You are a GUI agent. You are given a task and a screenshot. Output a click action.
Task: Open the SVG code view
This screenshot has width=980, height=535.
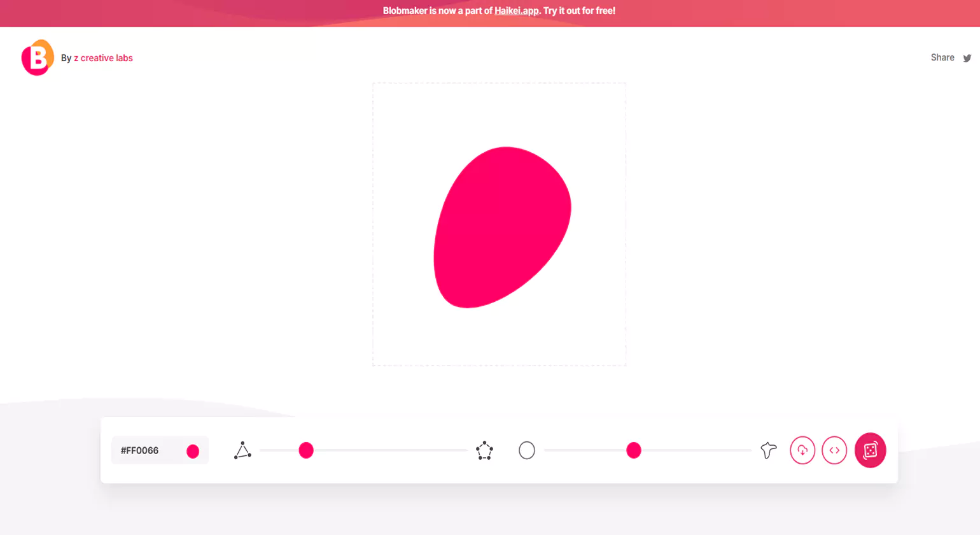coord(834,450)
